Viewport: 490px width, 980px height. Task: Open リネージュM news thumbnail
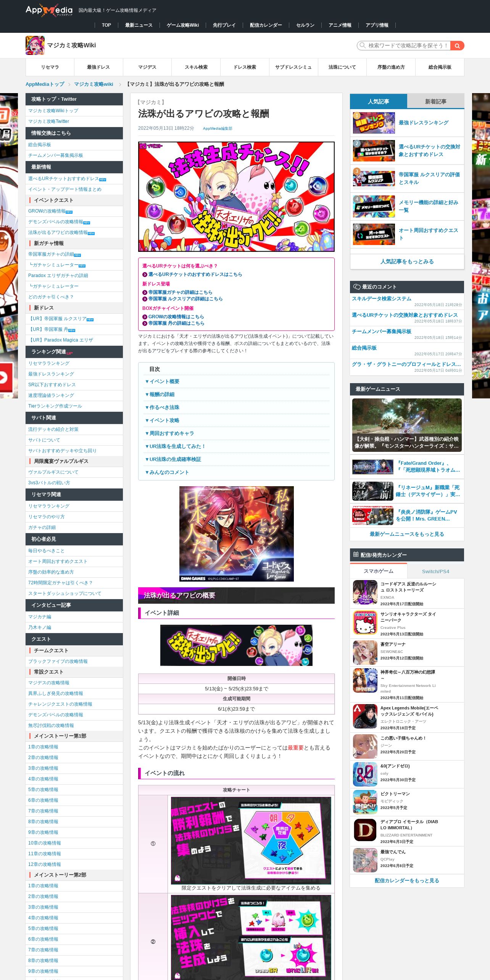(372, 491)
